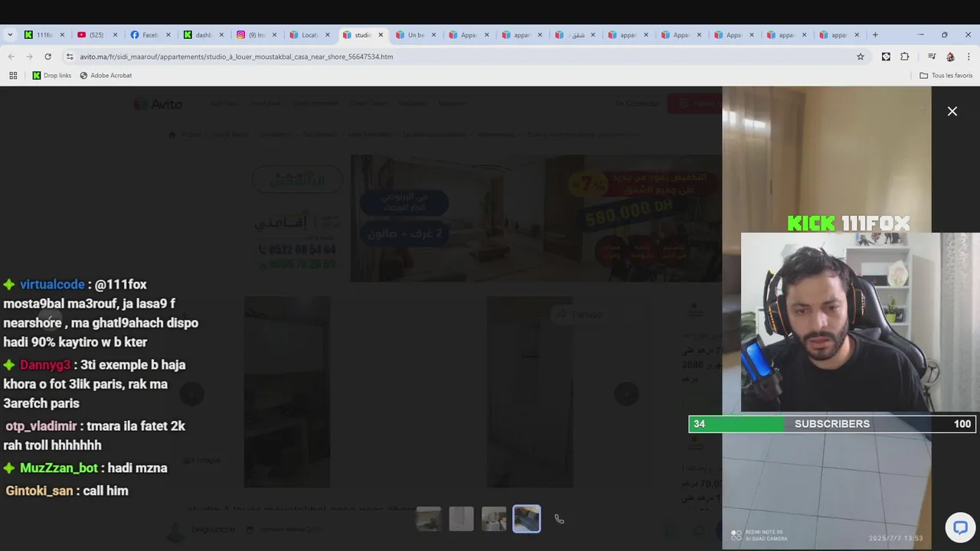Open the tab search dropdown arrow
The image size is (980, 551).
(10, 34)
